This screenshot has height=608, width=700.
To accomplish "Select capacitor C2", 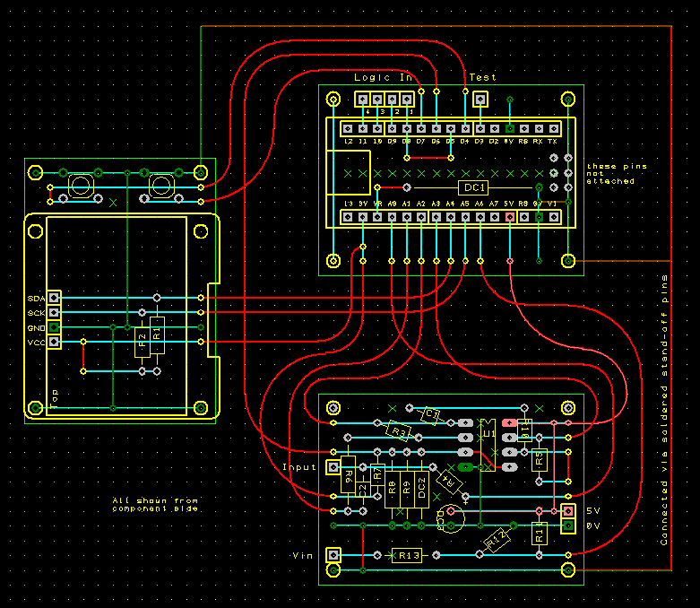I will tap(362, 489).
